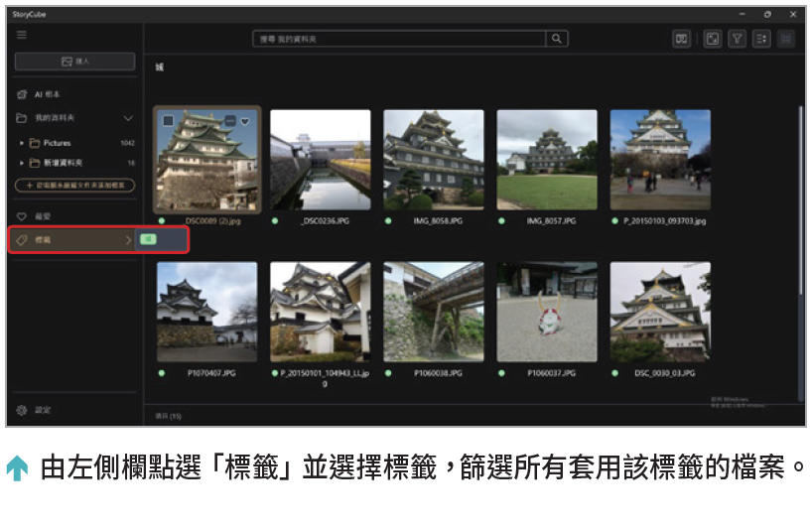Tick the checkbox on DSC0089 thumbnail
The width and height of the screenshot is (812, 529).
tap(169, 121)
